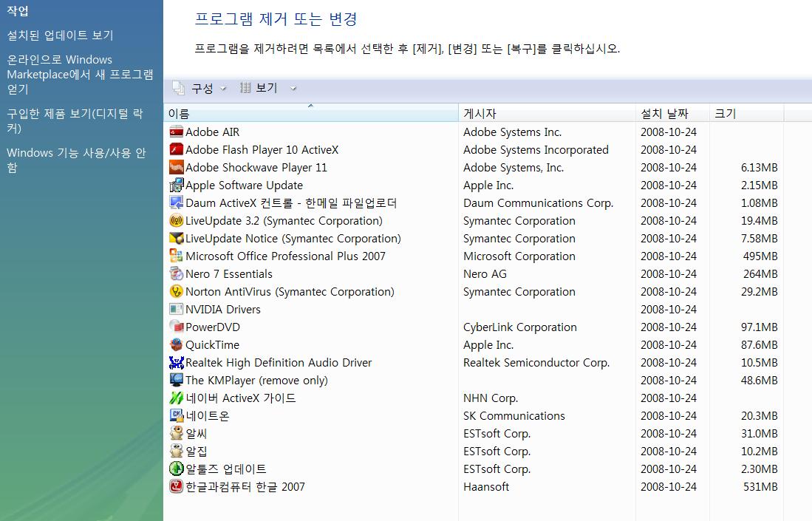Click the Apple Software Update icon
Viewport: 812px width, 521px height.
176,185
